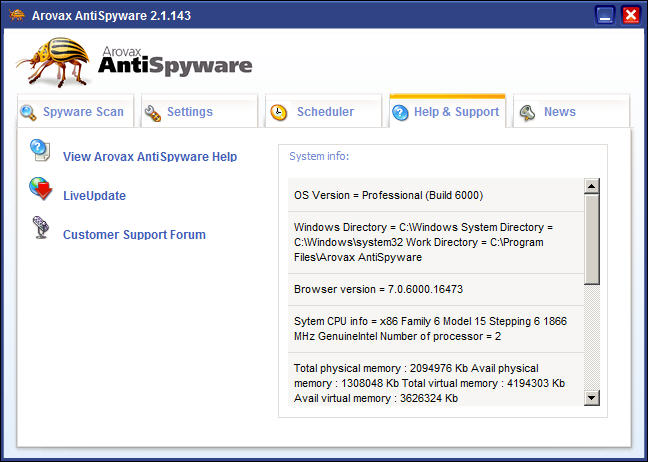Viewport: 648px width, 462px height.
Task: Visit the Customer Support Forum link
Action: 134,235
